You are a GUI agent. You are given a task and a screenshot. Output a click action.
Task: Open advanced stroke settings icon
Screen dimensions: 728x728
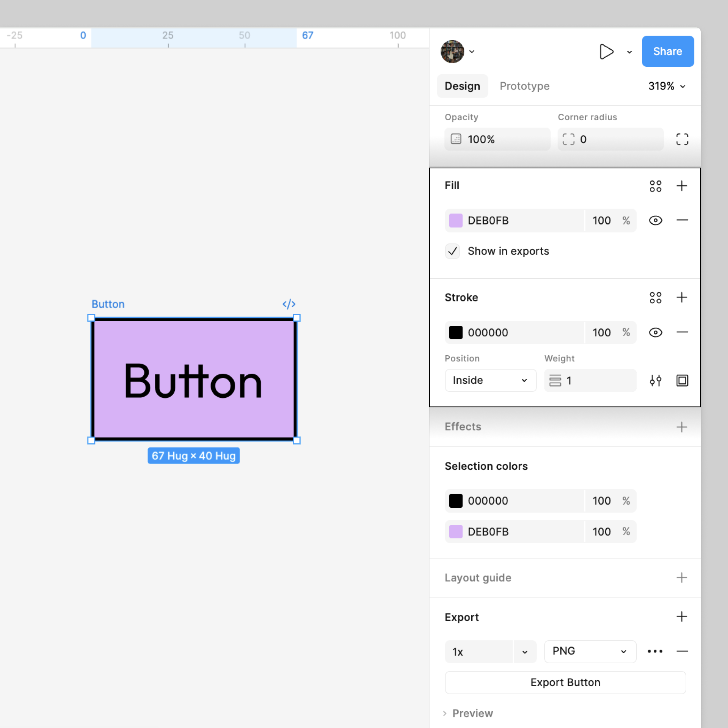(655, 380)
